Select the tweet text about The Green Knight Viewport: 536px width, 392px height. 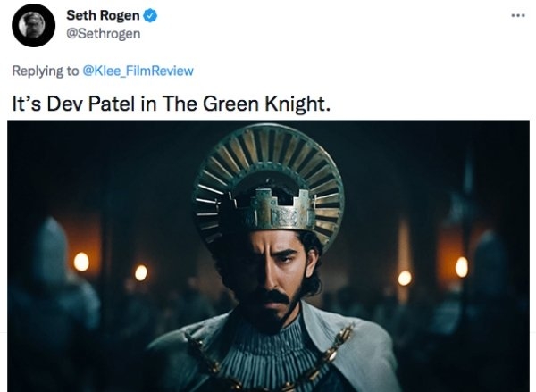(x=171, y=102)
